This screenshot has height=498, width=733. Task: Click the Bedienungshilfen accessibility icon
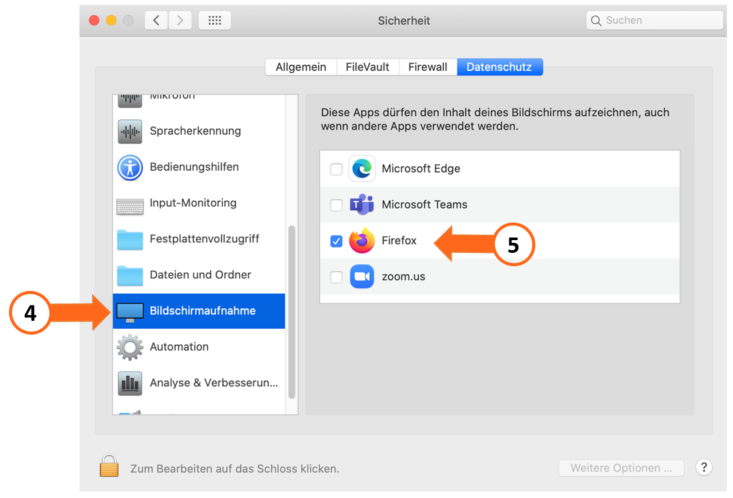[130, 167]
